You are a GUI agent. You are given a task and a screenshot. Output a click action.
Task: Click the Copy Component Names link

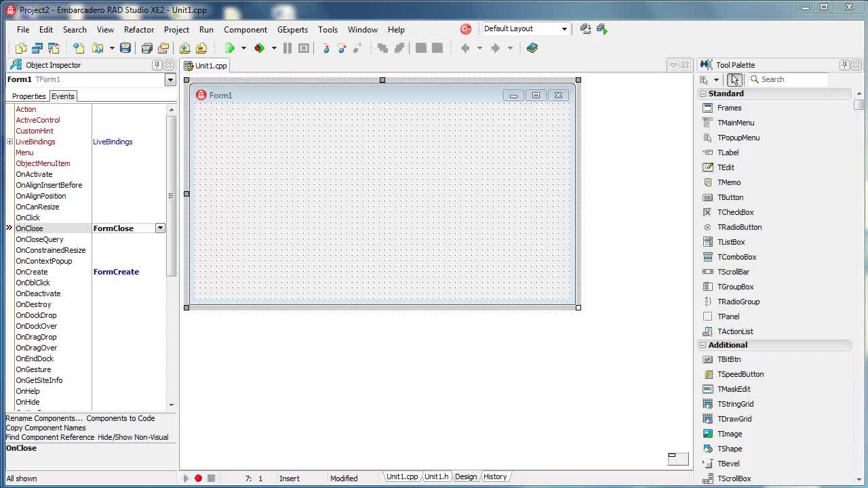tap(46, 428)
